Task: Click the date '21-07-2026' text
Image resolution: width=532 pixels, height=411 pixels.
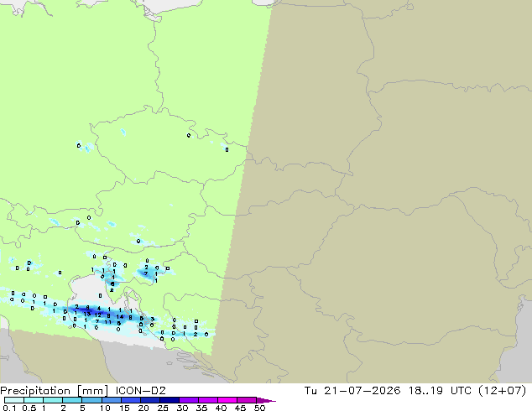Action: [362, 391]
